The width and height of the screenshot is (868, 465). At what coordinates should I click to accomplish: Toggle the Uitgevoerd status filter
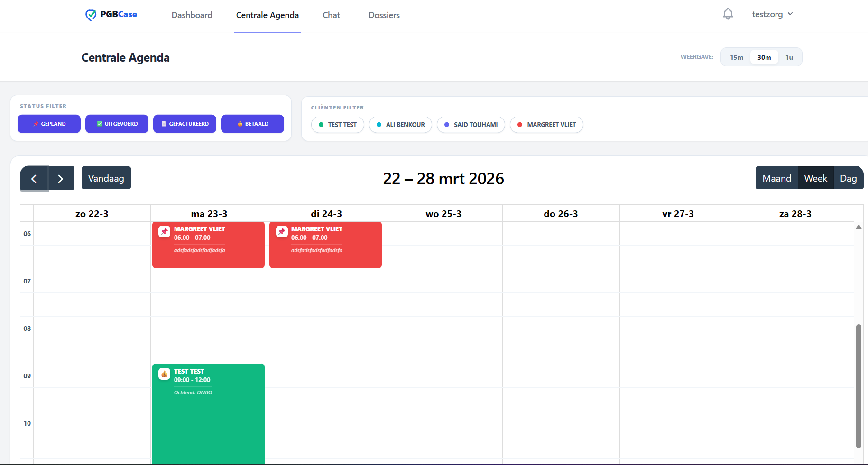pyautogui.click(x=117, y=124)
